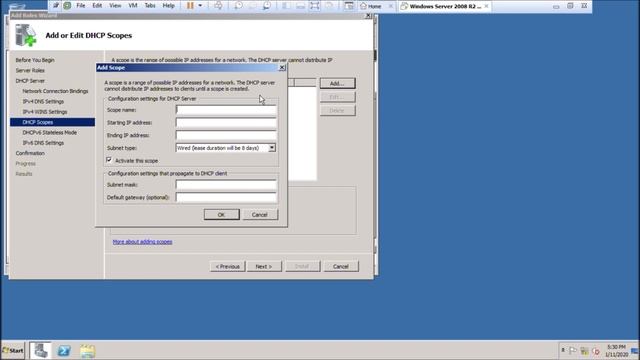Click the Default gateway field
640x360 pixels.
(226, 197)
